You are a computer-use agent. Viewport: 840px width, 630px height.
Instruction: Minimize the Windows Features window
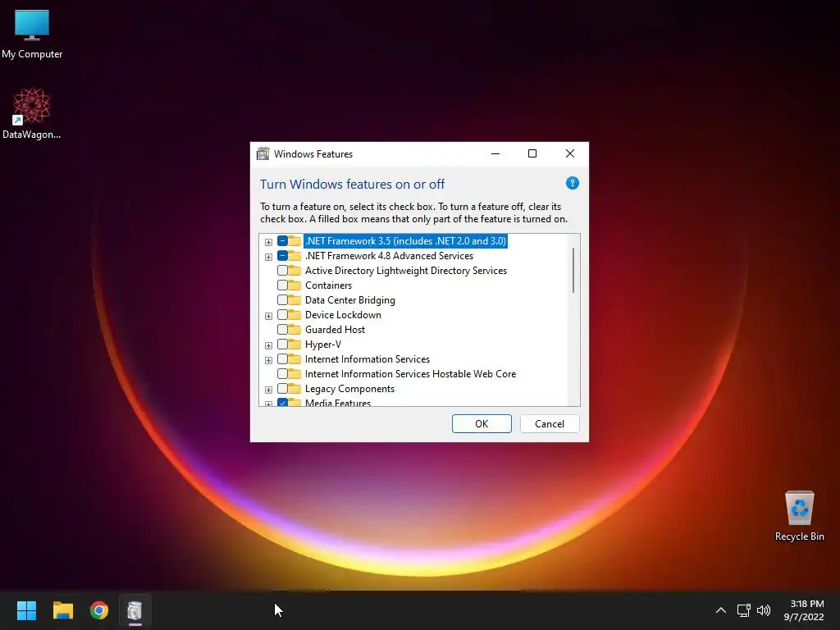point(495,153)
